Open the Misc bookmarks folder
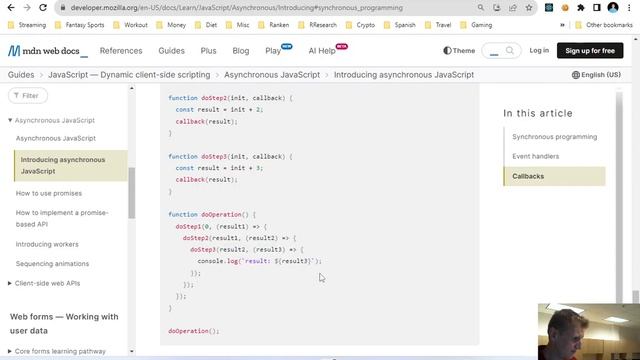 tap(238, 25)
